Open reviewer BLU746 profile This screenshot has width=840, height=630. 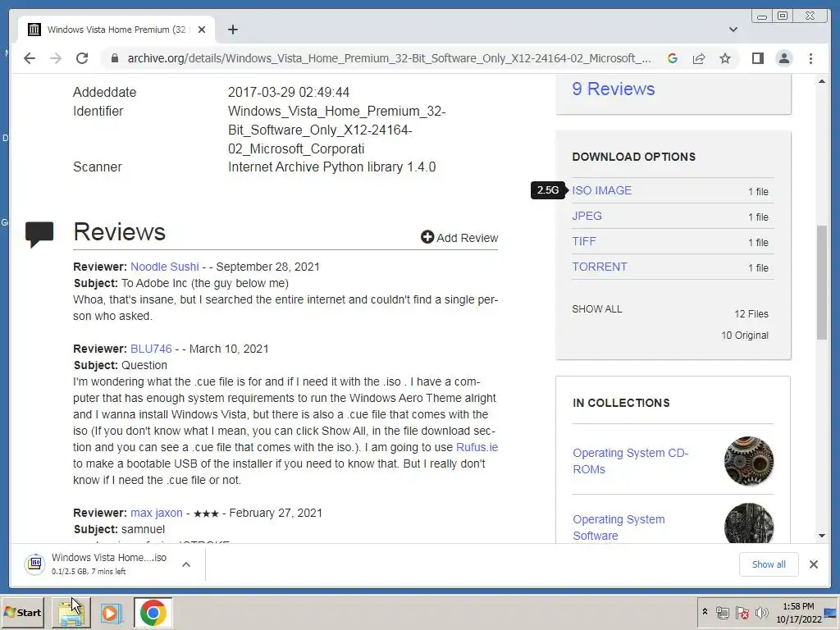pos(151,349)
